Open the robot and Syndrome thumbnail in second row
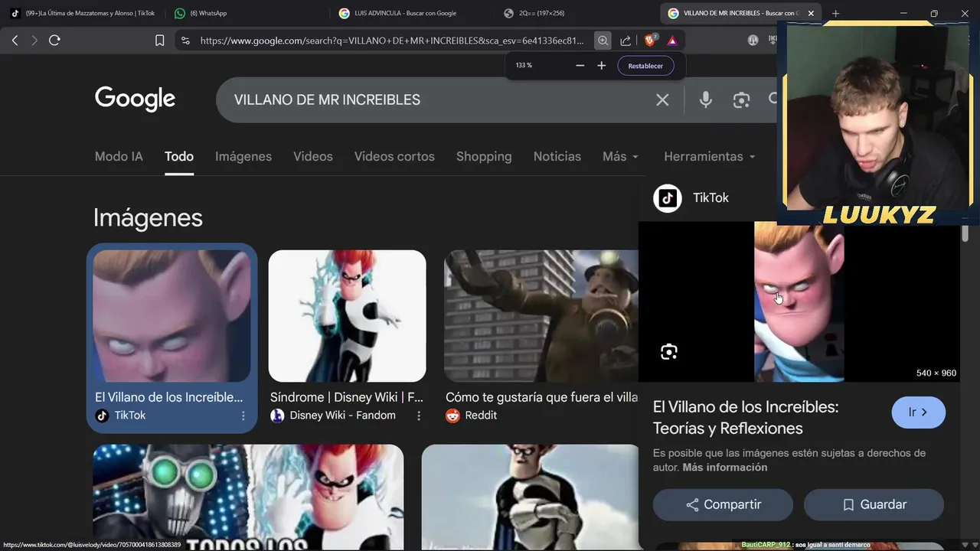This screenshot has height=551, width=980. click(x=248, y=497)
